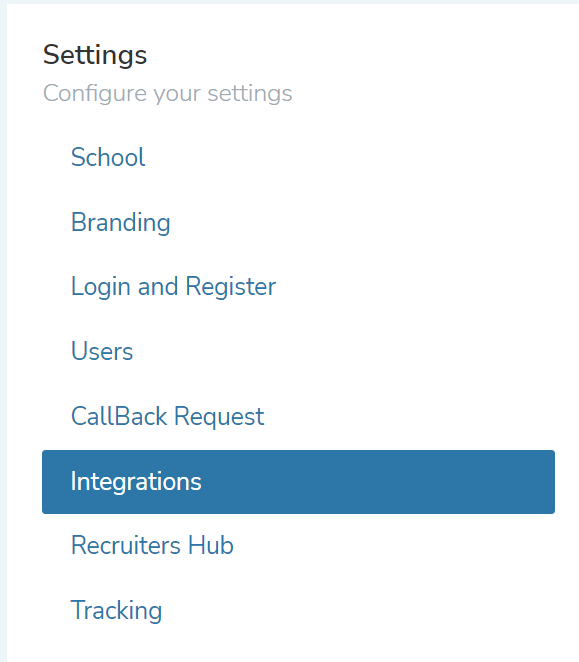Click the blue Integrations highlight bar
The width and height of the screenshot is (579, 662).
(x=298, y=482)
